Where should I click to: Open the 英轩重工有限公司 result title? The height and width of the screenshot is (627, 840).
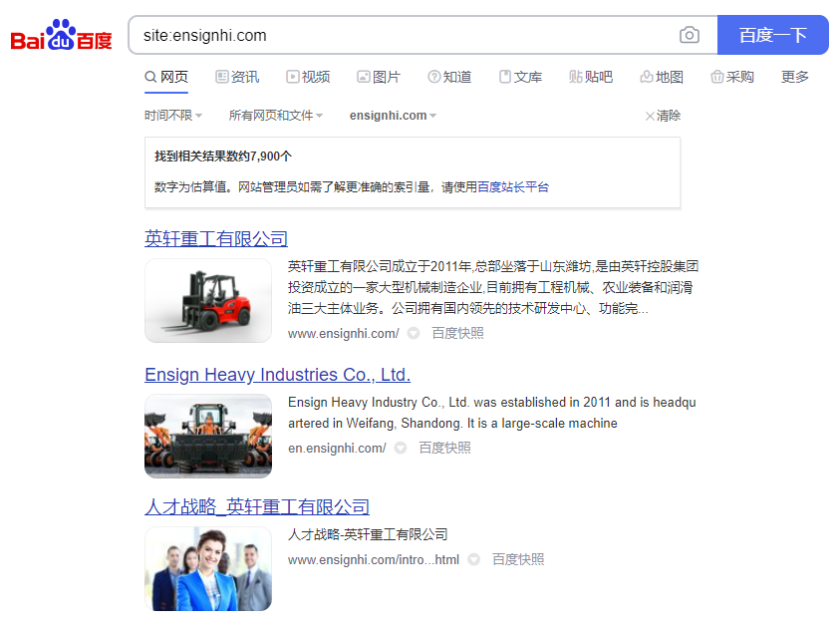point(216,238)
